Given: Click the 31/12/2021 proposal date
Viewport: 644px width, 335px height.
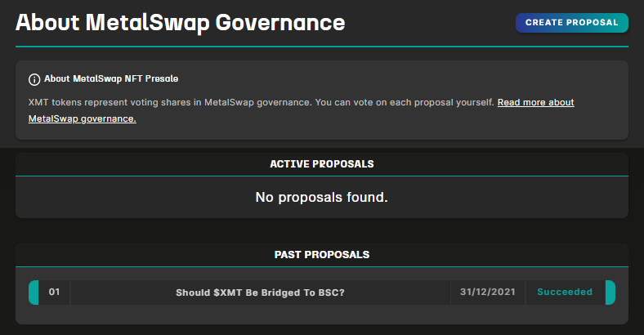Looking at the screenshot, I should coord(487,293).
